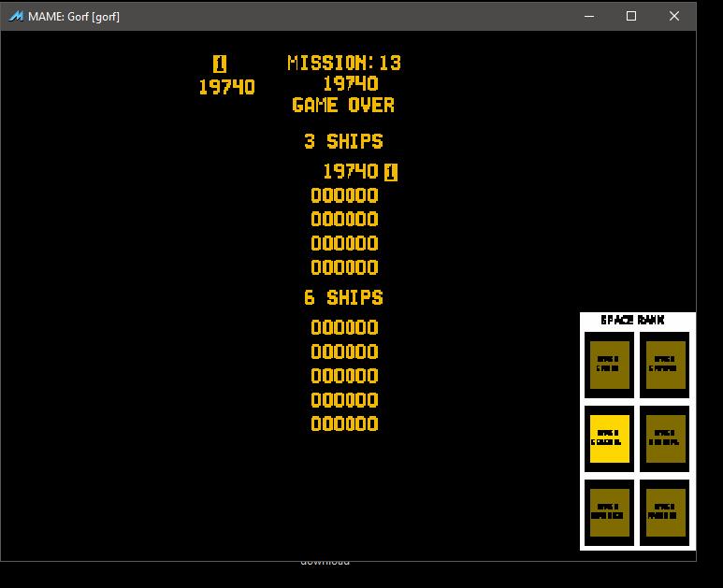The height and width of the screenshot is (588, 723).
Task: Click the 6 SHIPS heading
Action: (x=343, y=297)
